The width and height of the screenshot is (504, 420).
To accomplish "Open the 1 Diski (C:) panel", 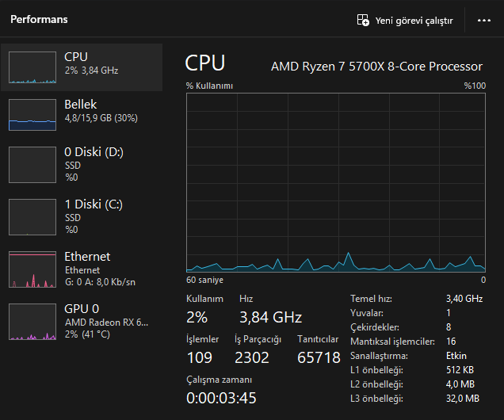I will 82,217.
